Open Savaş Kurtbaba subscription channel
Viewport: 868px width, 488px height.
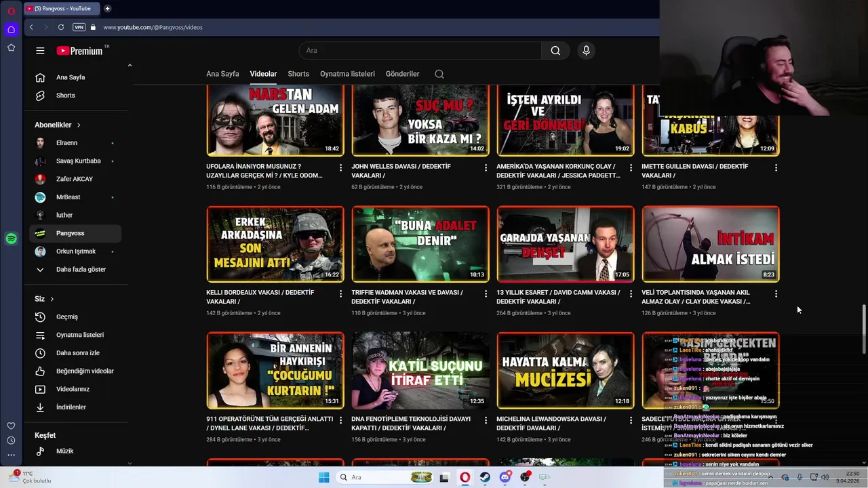(x=75, y=161)
